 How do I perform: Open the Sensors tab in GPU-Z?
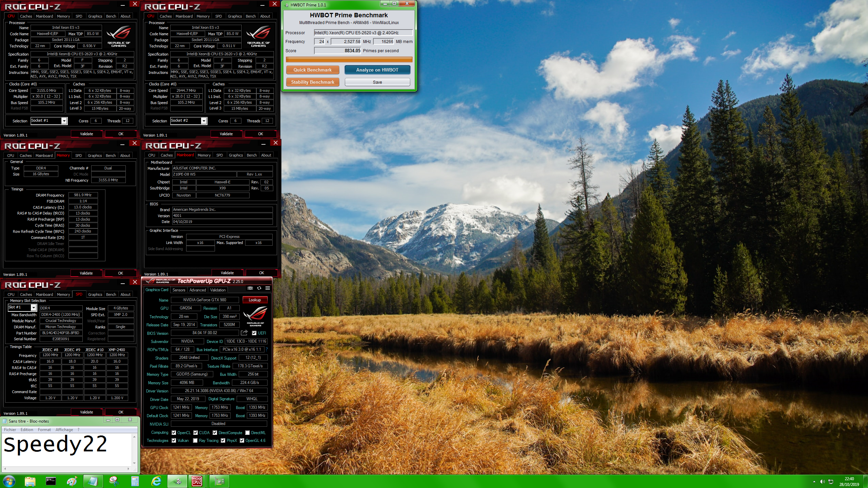(x=179, y=290)
